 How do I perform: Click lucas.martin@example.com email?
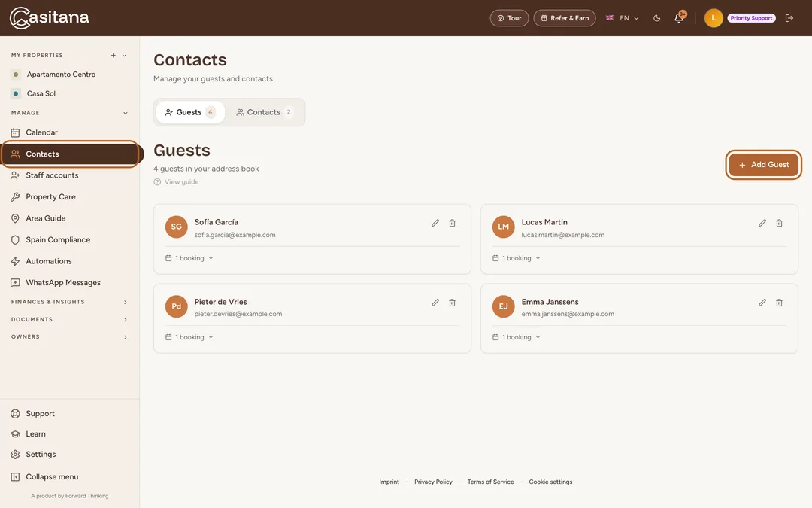pyautogui.click(x=563, y=235)
